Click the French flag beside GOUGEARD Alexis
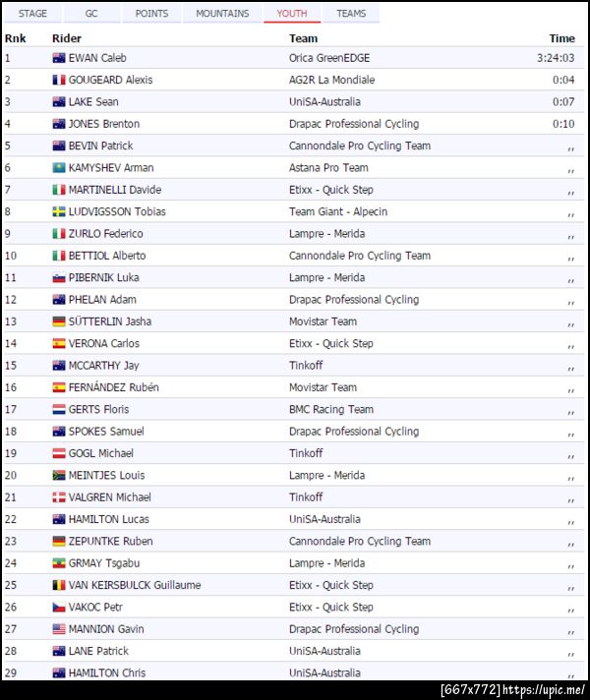The width and height of the screenshot is (590, 700). click(x=59, y=80)
